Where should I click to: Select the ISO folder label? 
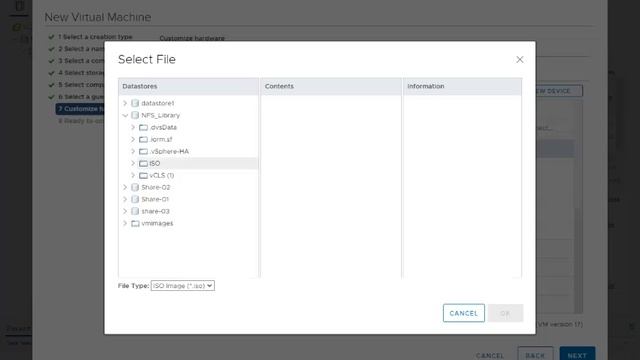pos(155,163)
